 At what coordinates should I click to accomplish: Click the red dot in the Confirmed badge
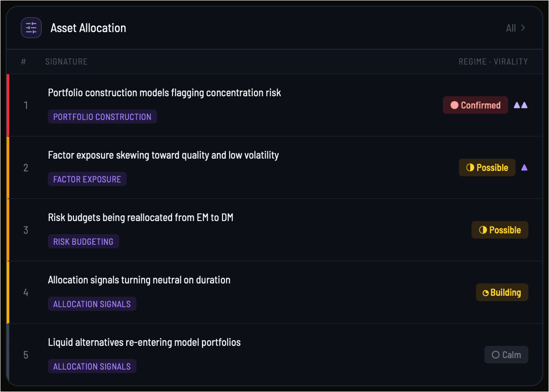[x=454, y=105]
